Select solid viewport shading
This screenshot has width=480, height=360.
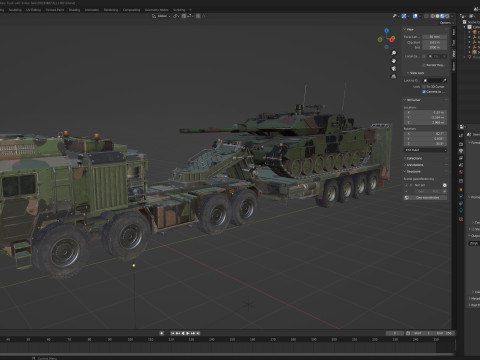[x=438, y=16]
